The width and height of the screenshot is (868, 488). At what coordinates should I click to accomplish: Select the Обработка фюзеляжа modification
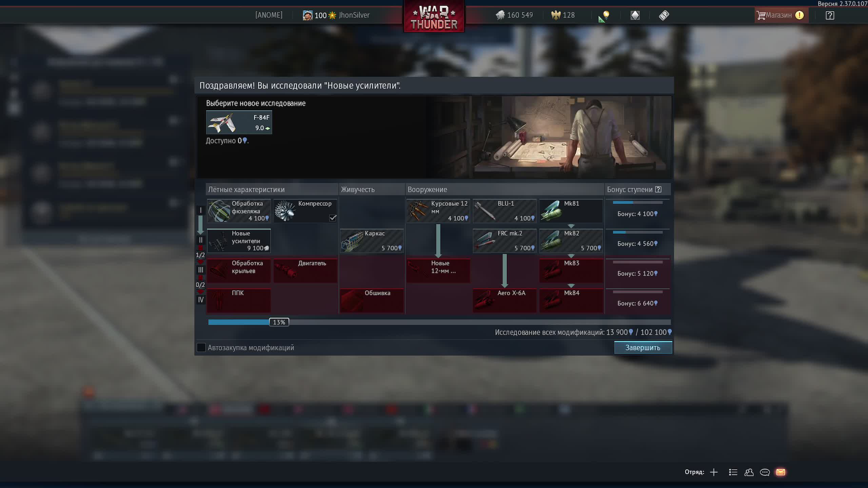click(239, 211)
